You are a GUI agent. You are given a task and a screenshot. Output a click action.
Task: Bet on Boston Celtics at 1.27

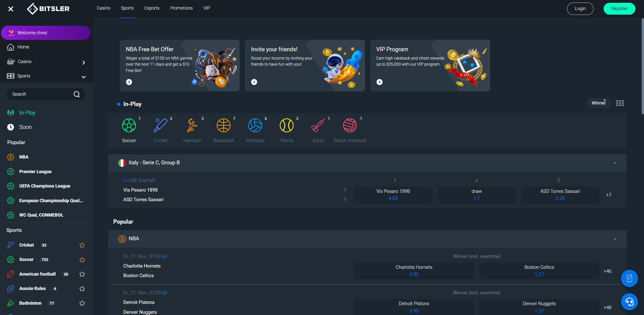[539, 271]
